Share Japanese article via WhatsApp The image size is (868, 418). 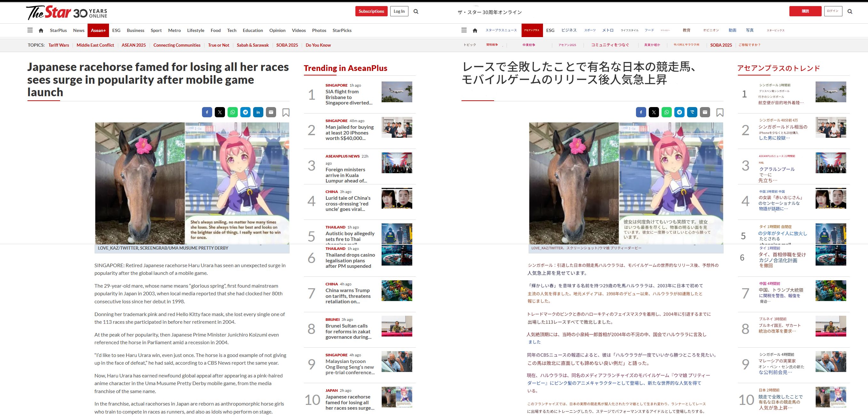667,112
